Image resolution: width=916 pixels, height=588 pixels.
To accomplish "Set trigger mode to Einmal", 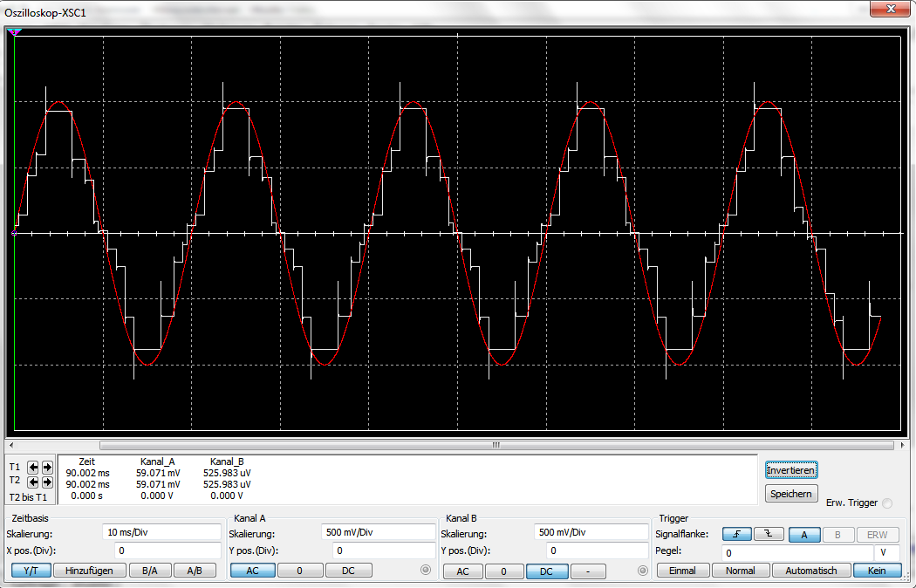I will (682, 571).
